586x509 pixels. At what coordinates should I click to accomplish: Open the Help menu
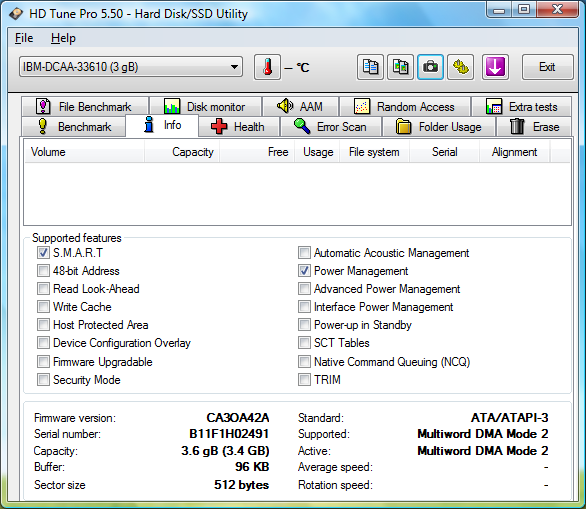point(63,38)
